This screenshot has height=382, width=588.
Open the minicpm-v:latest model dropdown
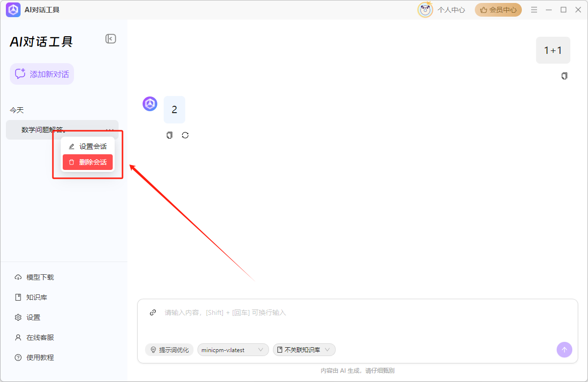[x=233, y=350]
